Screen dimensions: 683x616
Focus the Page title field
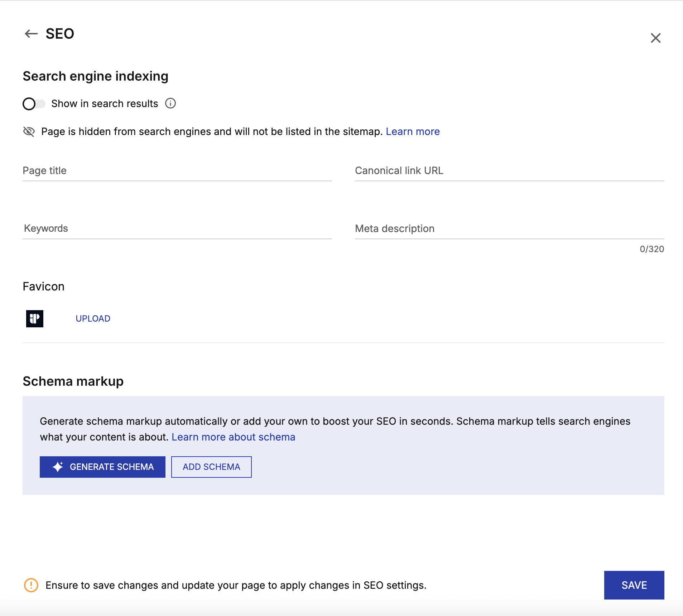[x=177, y=171]
